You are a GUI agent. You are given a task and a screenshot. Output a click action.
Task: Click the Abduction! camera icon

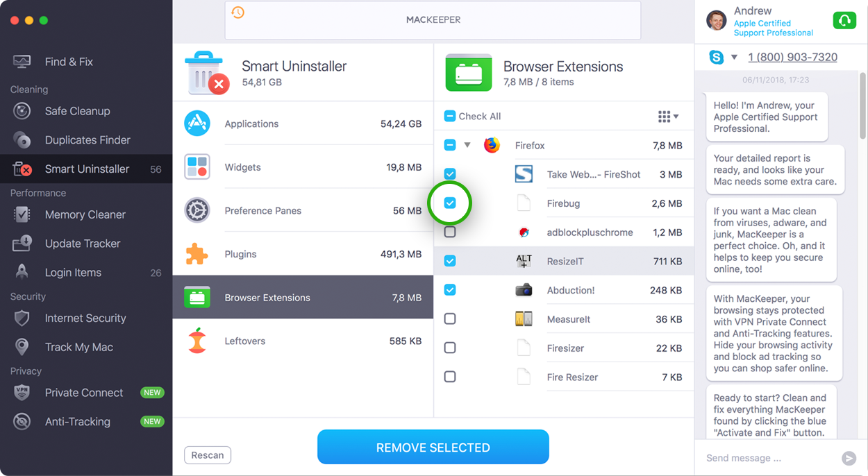pyautogui.click(x=524, y=290)
